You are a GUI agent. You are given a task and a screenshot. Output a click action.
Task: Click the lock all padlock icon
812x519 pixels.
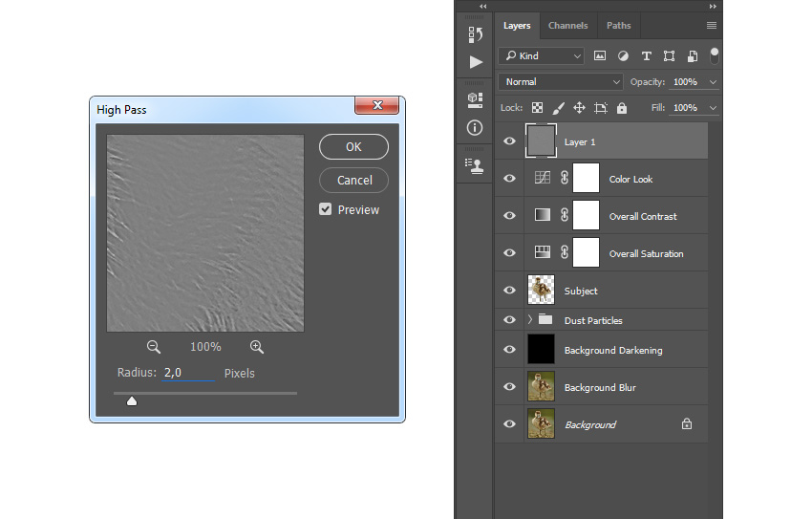(622, 108)
